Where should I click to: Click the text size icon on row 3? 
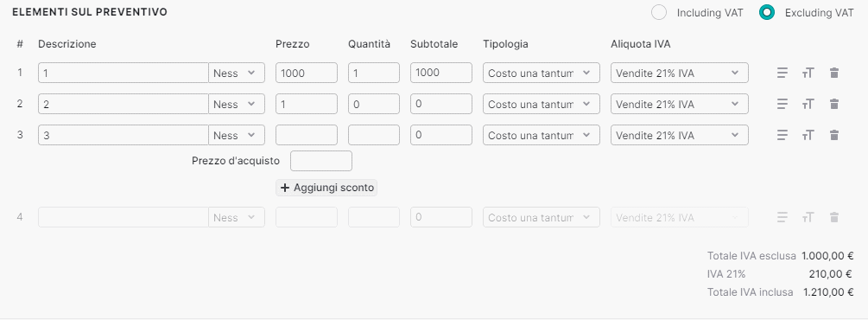[808, 135]
